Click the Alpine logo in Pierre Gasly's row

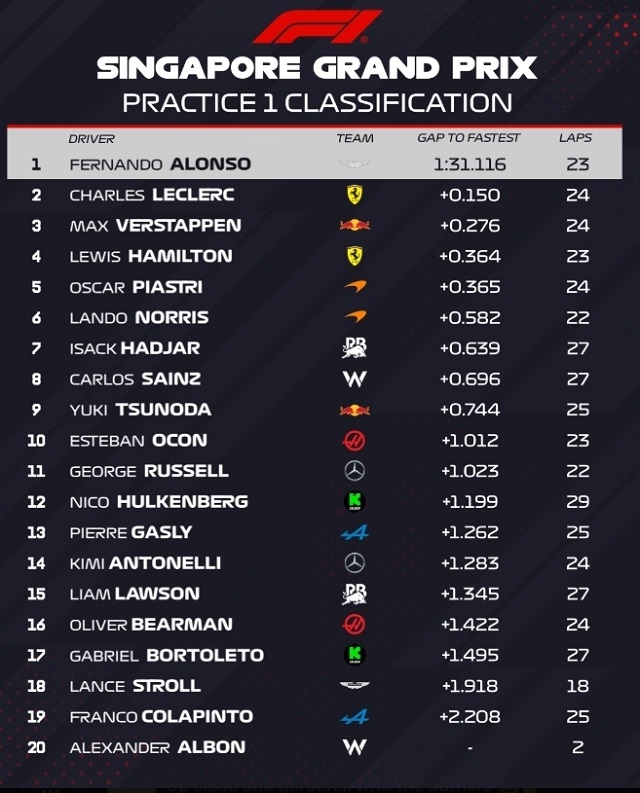coord(355,533)
